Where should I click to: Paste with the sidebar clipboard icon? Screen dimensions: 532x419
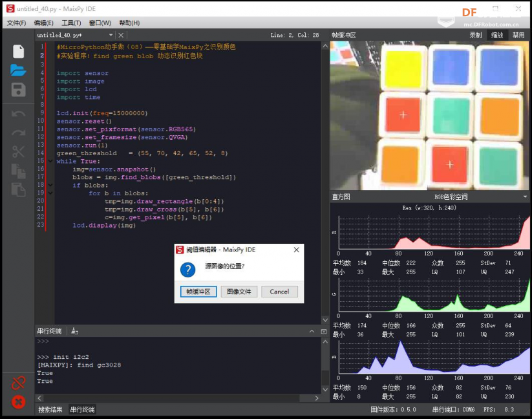pyautogui.click(x=18, y=189)
